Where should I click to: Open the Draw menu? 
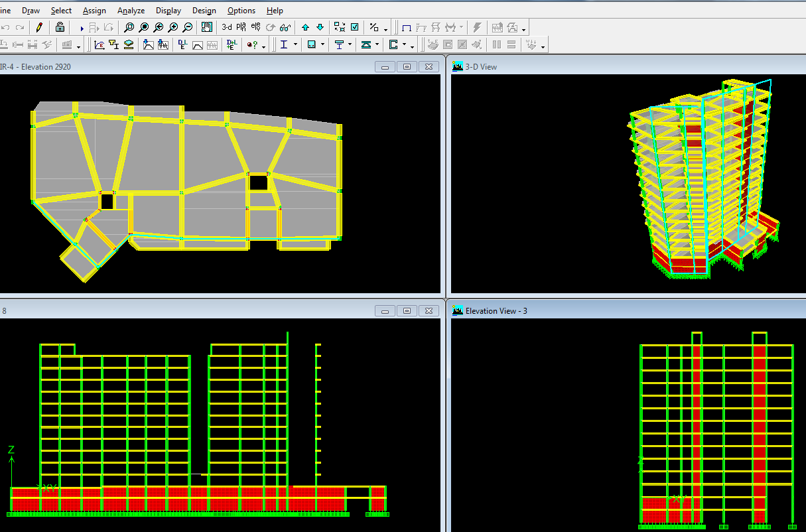[x=31, y=11]
